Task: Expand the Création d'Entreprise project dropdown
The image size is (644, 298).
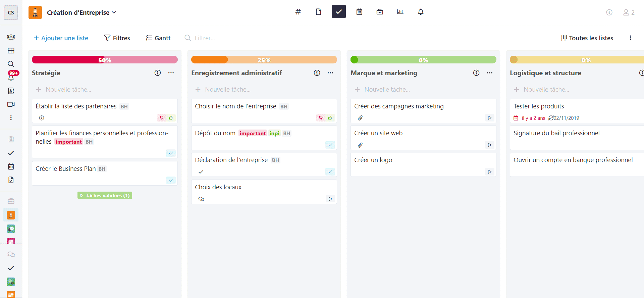Action: pos(81,12)
